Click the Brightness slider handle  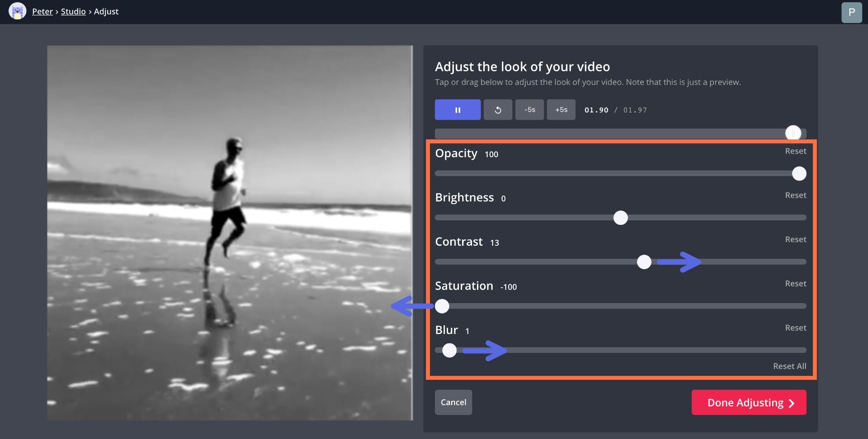(620, 218)
